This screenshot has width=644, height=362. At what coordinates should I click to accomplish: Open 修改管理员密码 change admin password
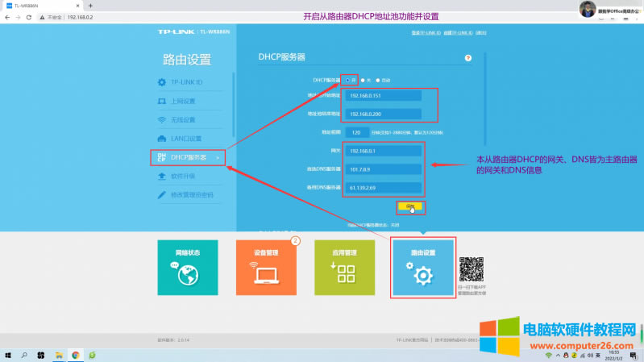pyautogui.click(x=191, y=194)
